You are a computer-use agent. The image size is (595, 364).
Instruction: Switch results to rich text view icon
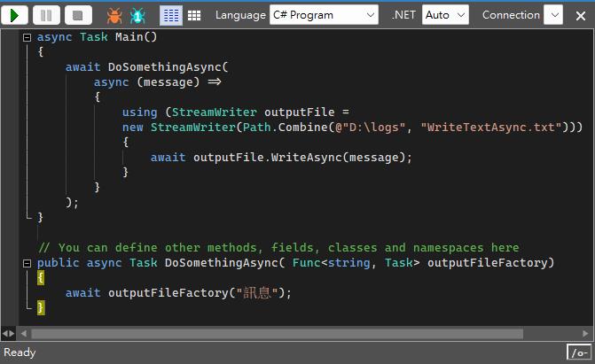click(171, 15)
